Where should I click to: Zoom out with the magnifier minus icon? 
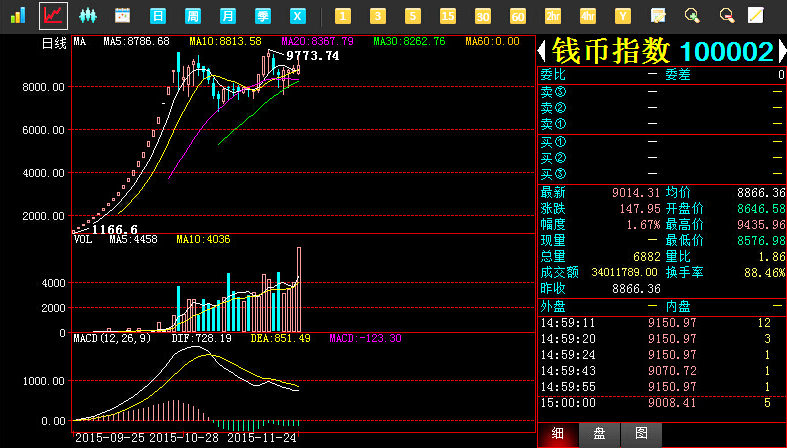click(726, 16)
